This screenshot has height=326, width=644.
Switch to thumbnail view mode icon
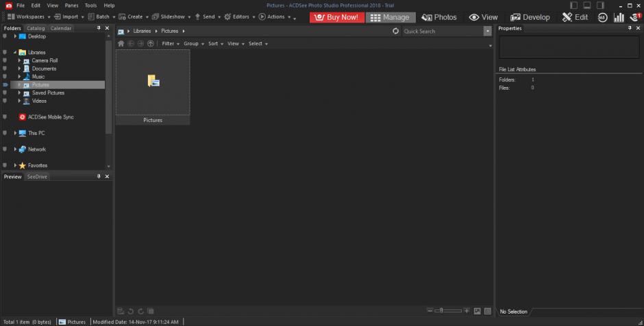tap(478, 311)
